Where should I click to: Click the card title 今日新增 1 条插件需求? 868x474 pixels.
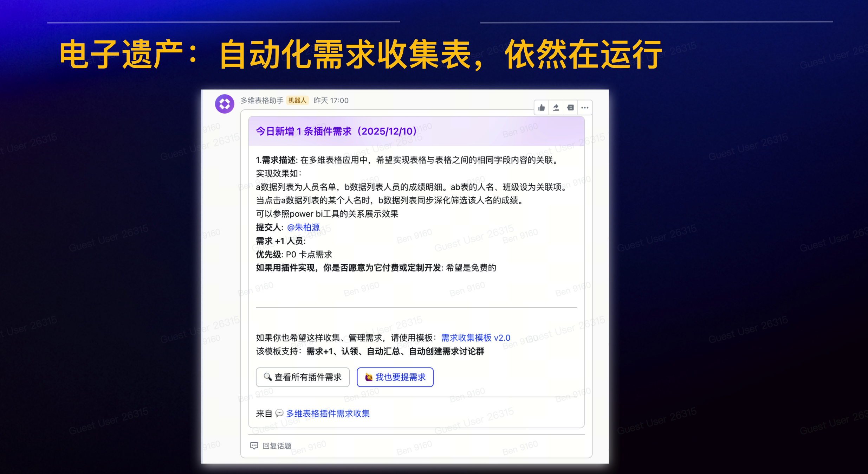pyautogui.click(x=336, y=132)
